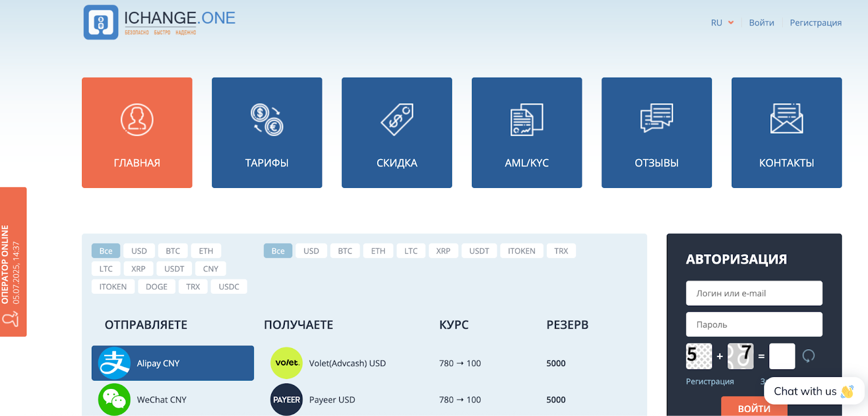
Task: Select the receive filter ETH
Action: [x=378, y=251]
